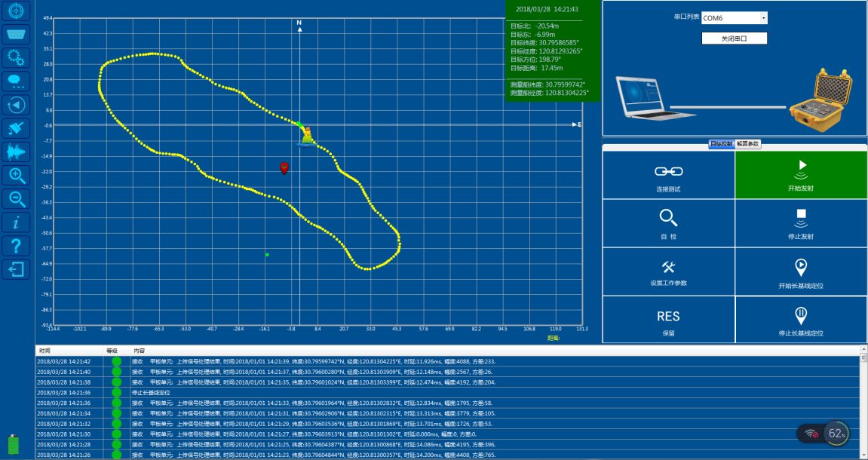Click the red location marker on plot
This screenshot has width=868, height=460.
click(x=284, y=167)
